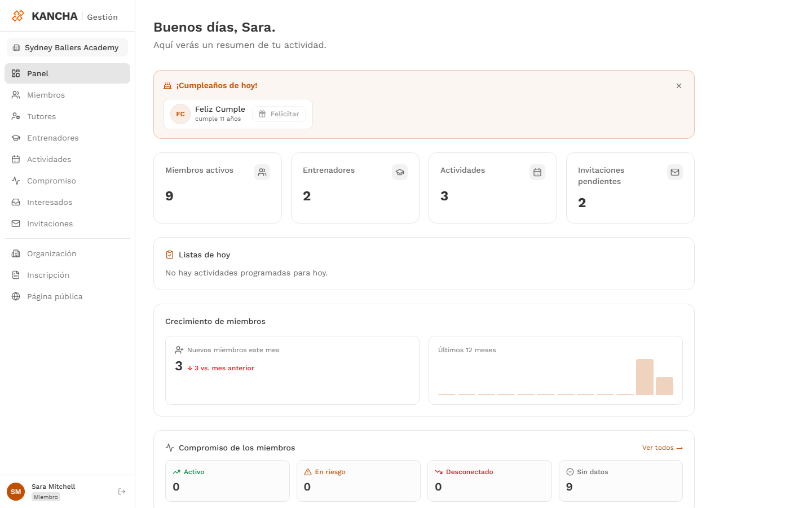
Task: Click the SM user avatar
Action: coord(16,492)
